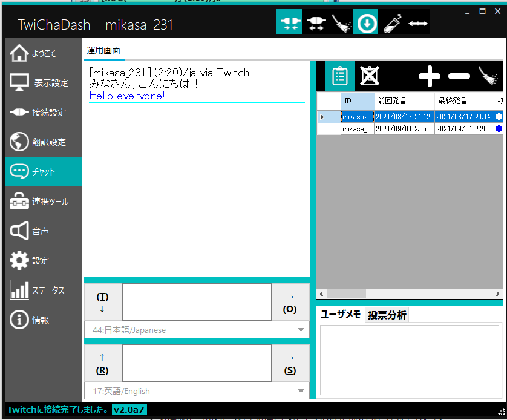Screen dimensions: 507x420
Task: Select the mikasa2… user row ID cell
Action: click(358, 116)
